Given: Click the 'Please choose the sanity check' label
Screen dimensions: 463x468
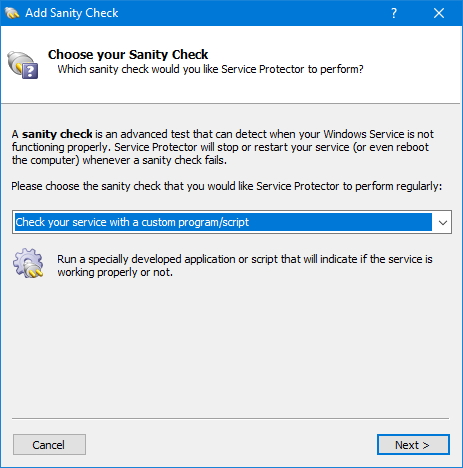Looking at the screenshot, I should tap(227, 186).
